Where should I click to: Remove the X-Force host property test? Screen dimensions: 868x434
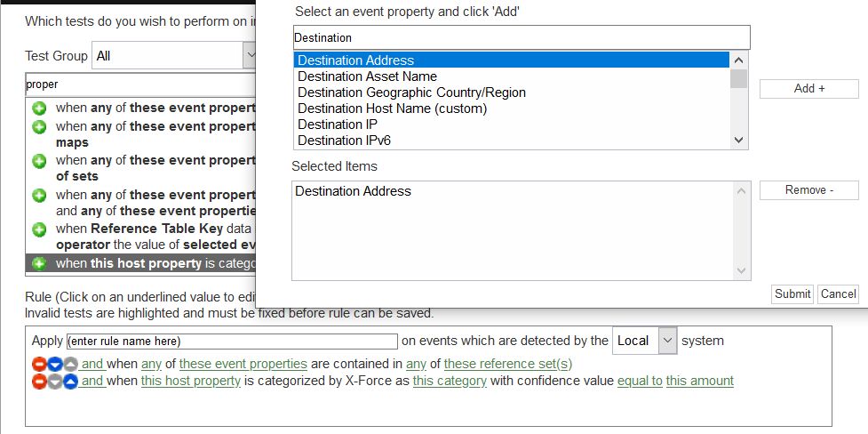39,382
